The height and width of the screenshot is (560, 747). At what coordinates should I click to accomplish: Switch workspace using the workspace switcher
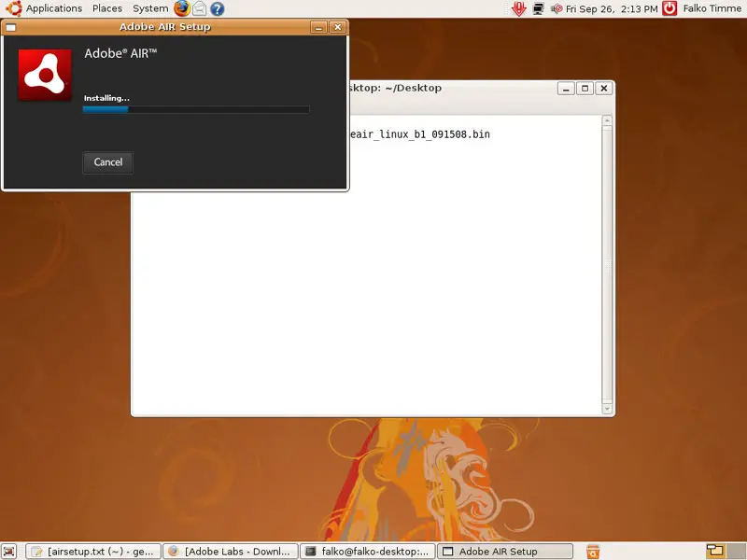click(x=725, y=552)
